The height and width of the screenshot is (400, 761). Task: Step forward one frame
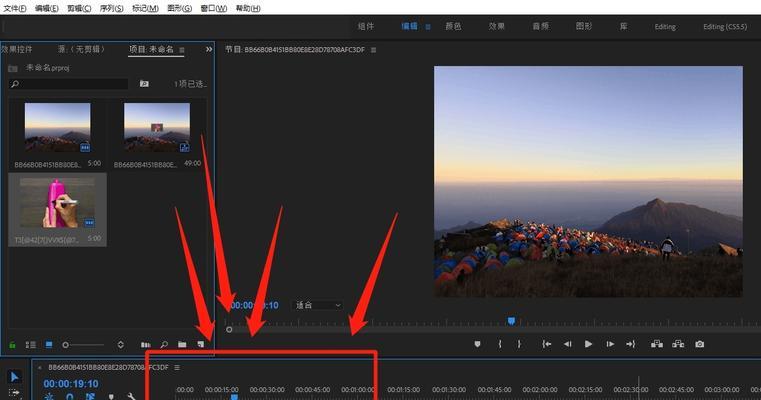pos(610,344)
